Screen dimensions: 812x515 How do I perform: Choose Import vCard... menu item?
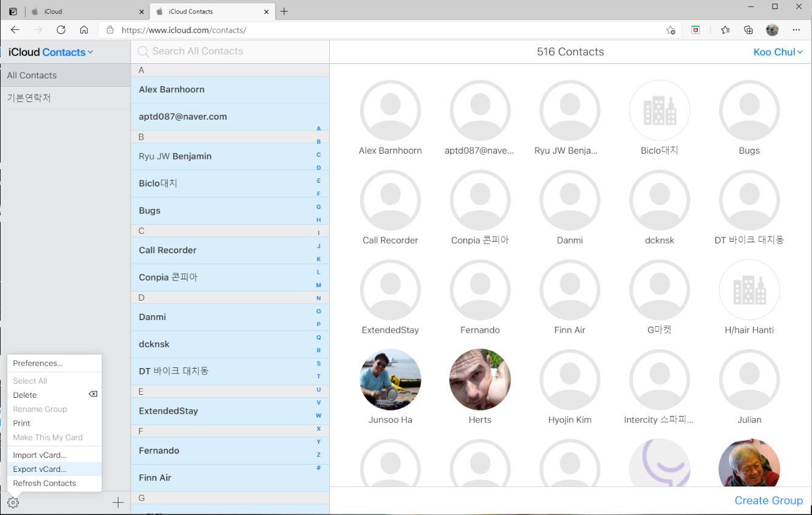(x=54, y=455)
